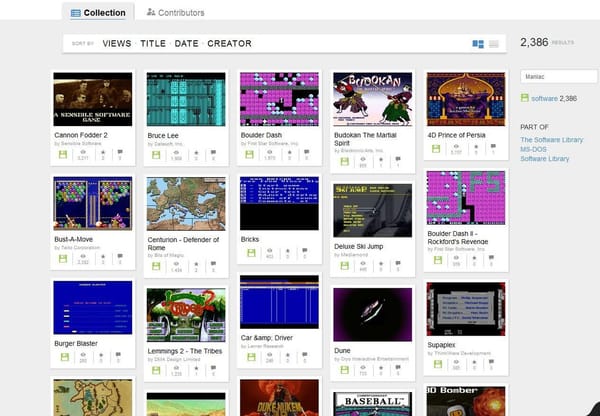Image resolution: width=600 pixels, height=416 pixels.
Task: Open the Contributors tab
Action: click(175, 13)
